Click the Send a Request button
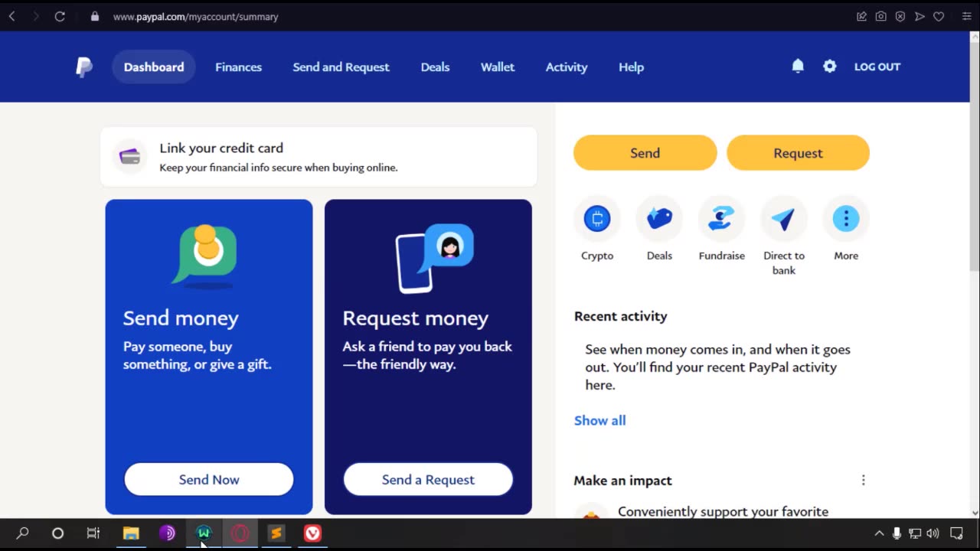The height and width of the screenshot is (551, 980). (428, 480)
